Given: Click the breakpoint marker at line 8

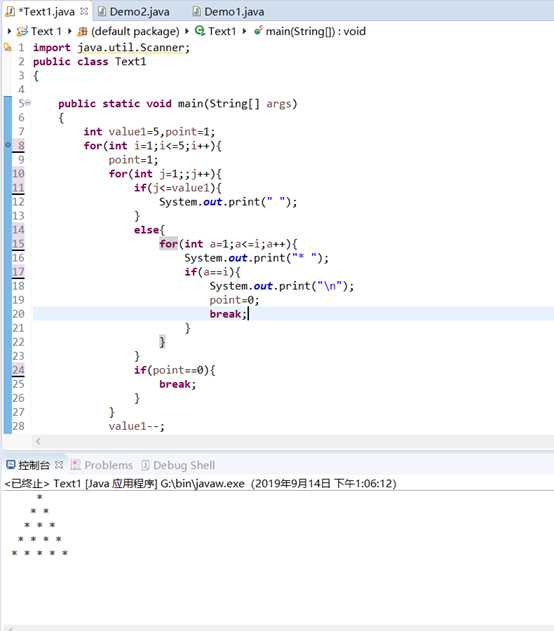Looking at the screenshot, I should click(x=8, y=145).
